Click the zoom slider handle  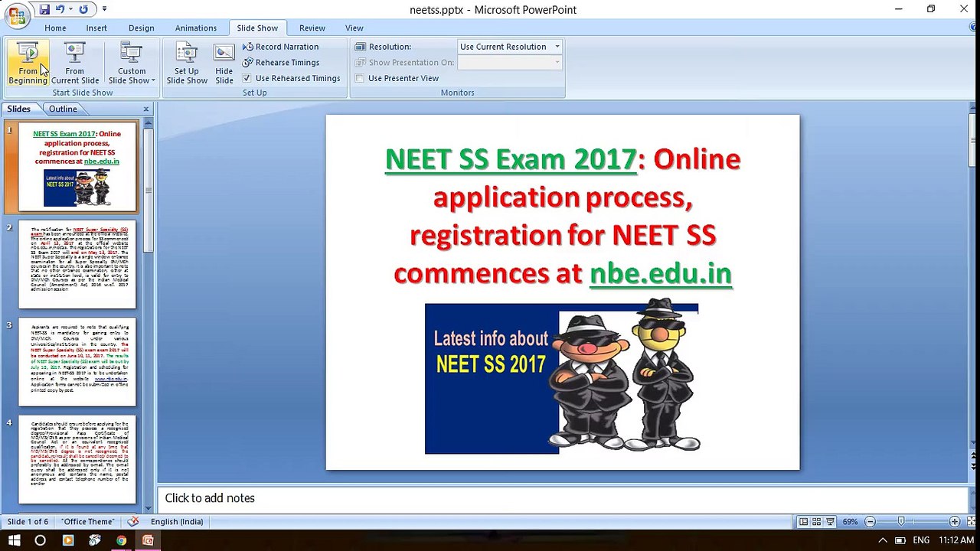point(901,522)
